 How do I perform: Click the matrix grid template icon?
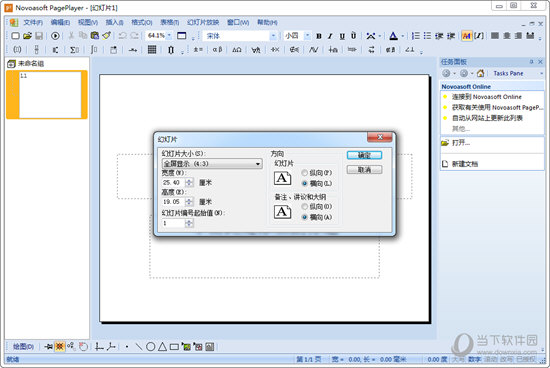pyautogui.click(x=152, y=50)
